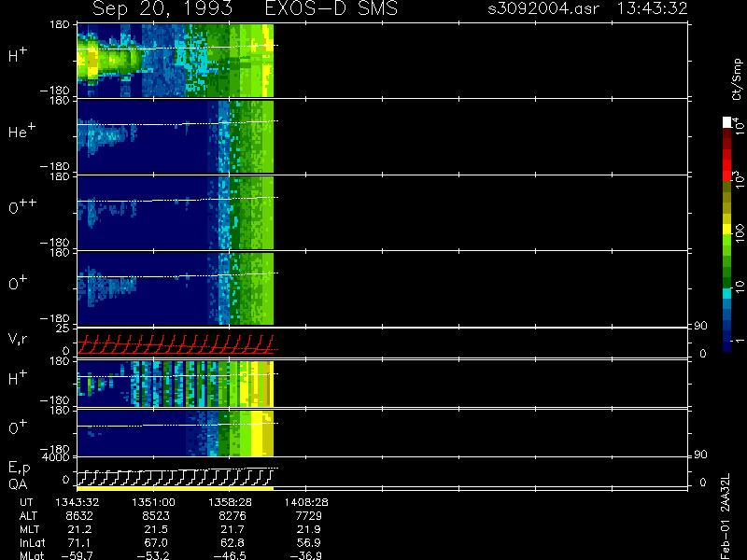Click the white E,p line plot
The width and height of the screenshot is (747, 560).
(x=177, y=476)
